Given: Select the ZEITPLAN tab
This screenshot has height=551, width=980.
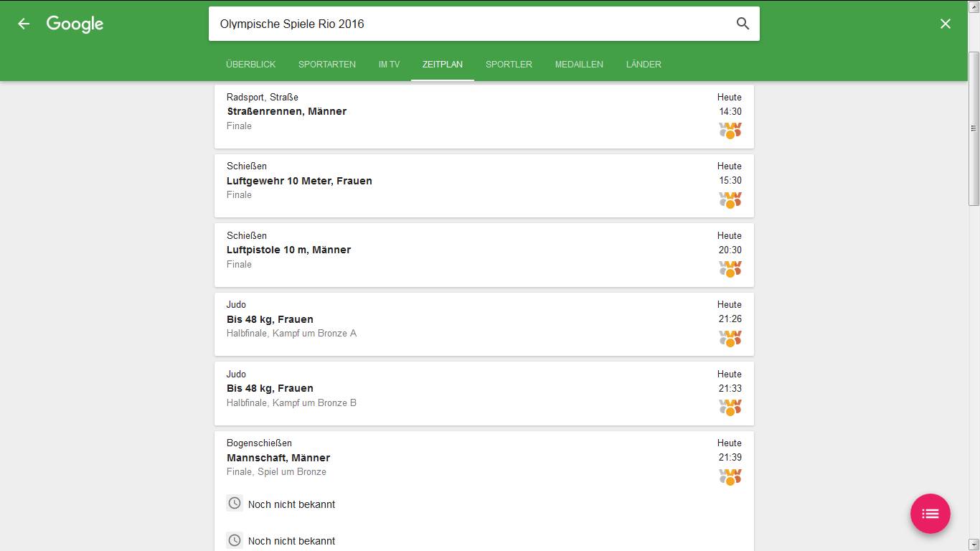Looking at the screenshot, I should coord(443,65).
